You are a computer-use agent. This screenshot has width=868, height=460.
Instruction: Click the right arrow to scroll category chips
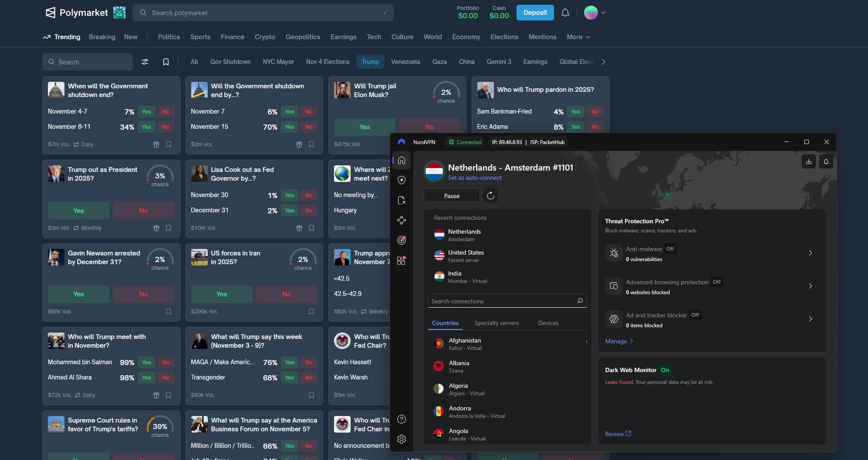(x=603, y=62)
